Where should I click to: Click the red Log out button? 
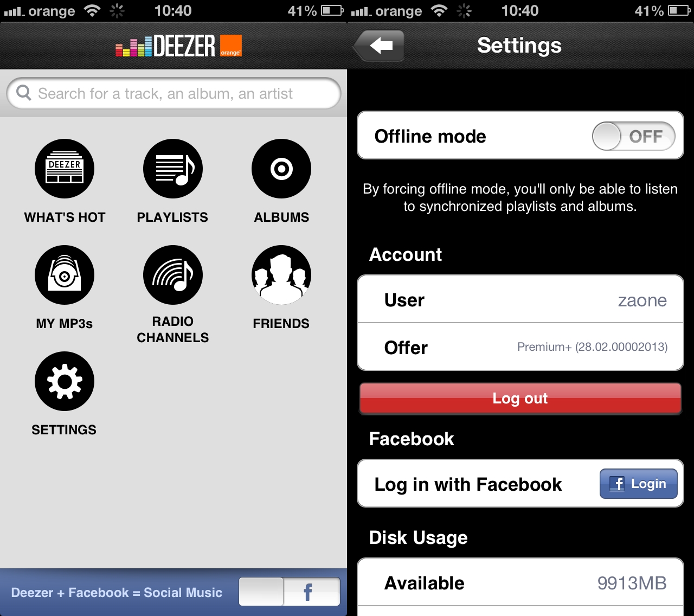tap(520, 399)
